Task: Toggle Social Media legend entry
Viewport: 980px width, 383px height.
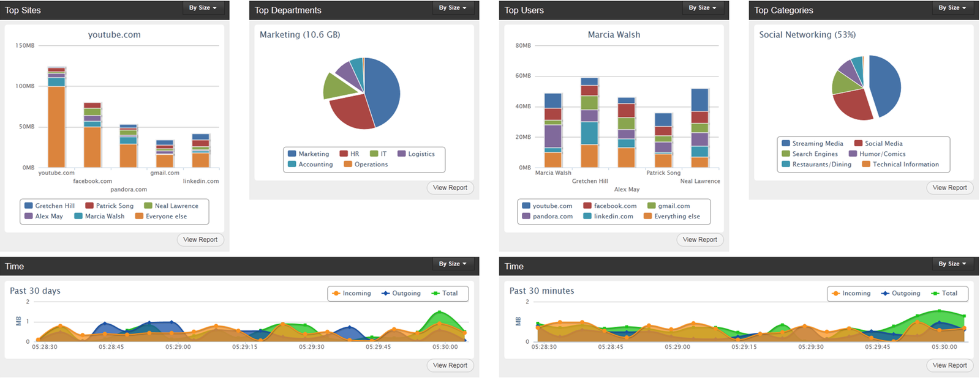Action: [x=878, y=144]
